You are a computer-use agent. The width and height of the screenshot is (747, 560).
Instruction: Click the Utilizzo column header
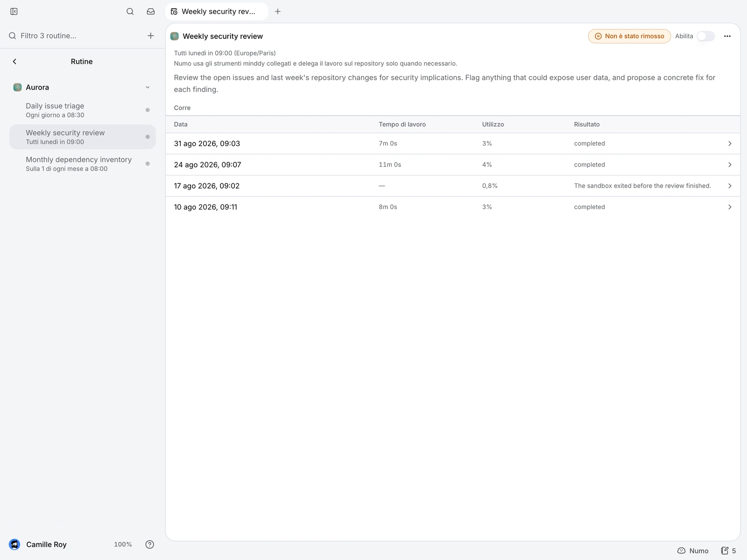[493, 124]
